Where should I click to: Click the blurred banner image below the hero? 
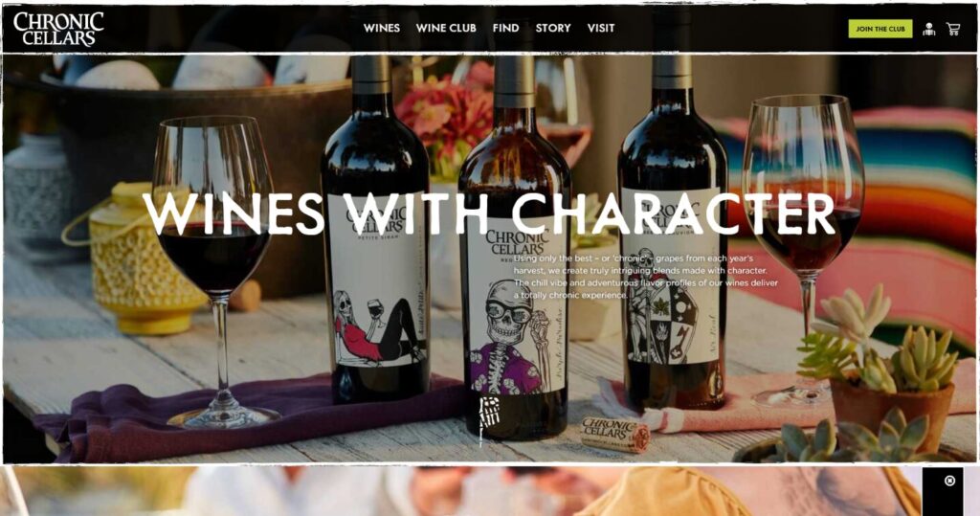click(461, 491)
